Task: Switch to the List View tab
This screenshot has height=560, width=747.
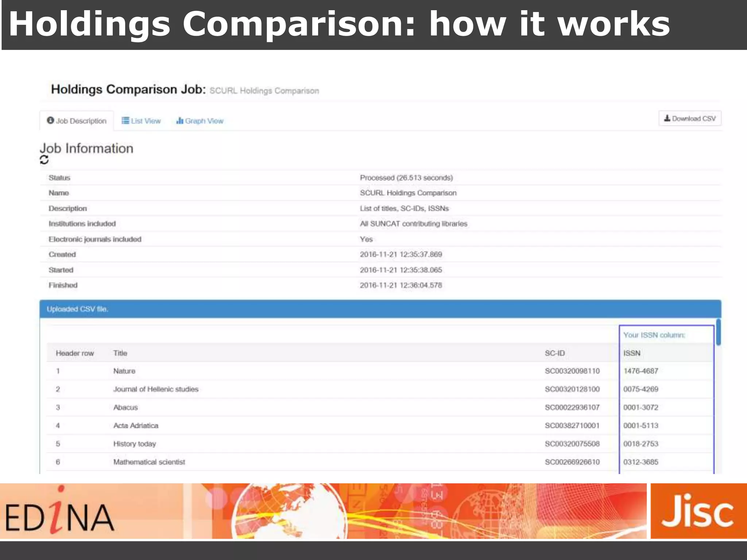Action: pos(141,121)
